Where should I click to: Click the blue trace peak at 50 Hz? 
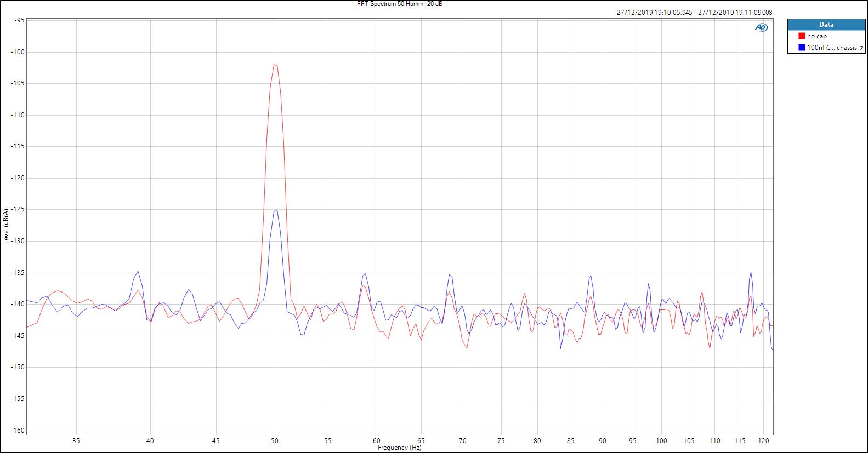(x=276, y=210)
